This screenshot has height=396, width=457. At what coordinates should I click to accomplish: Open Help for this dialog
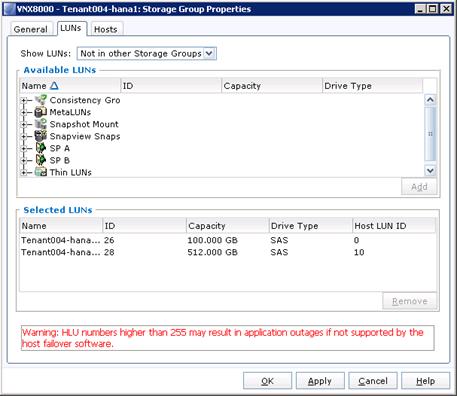pos(425,381)
